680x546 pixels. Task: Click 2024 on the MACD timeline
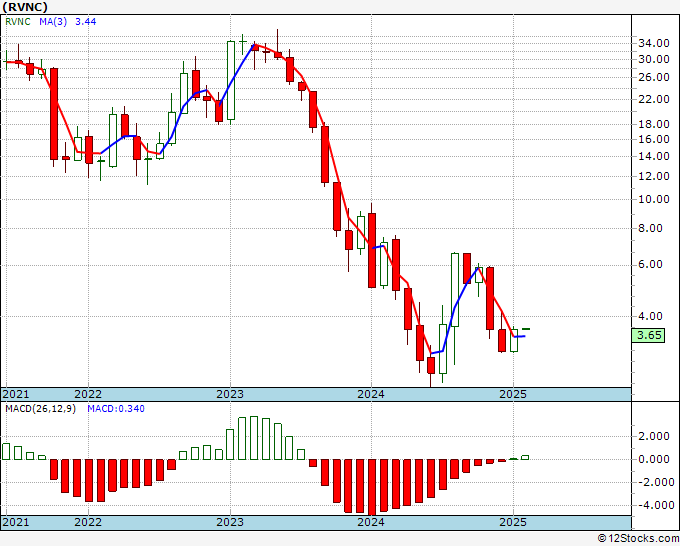click(x=371, y=522)
